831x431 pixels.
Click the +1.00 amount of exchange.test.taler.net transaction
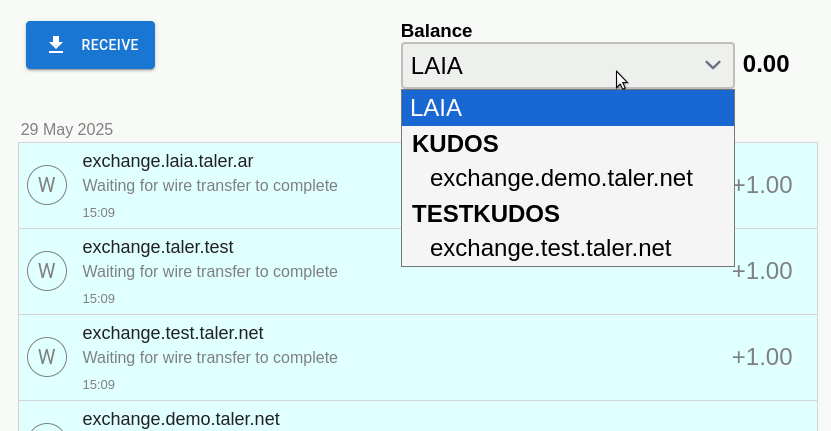pyautogui.click(x=761, y=357)
